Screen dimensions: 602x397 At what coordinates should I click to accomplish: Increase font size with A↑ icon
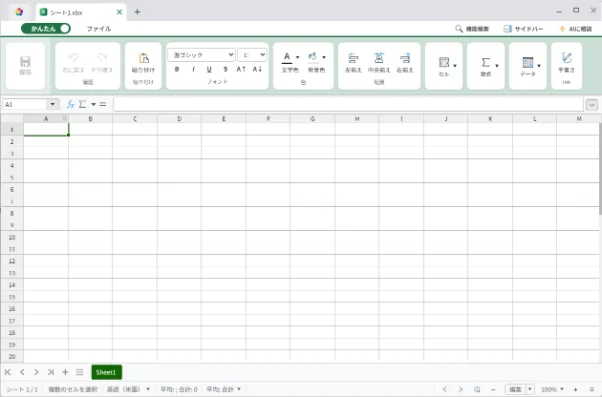(241, 69)
